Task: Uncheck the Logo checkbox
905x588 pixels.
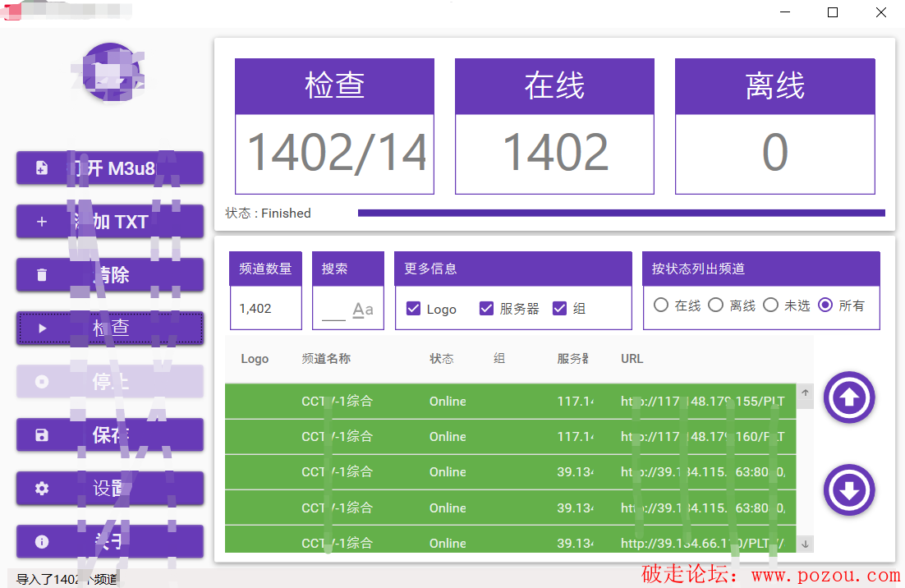Action: (413, 309)
